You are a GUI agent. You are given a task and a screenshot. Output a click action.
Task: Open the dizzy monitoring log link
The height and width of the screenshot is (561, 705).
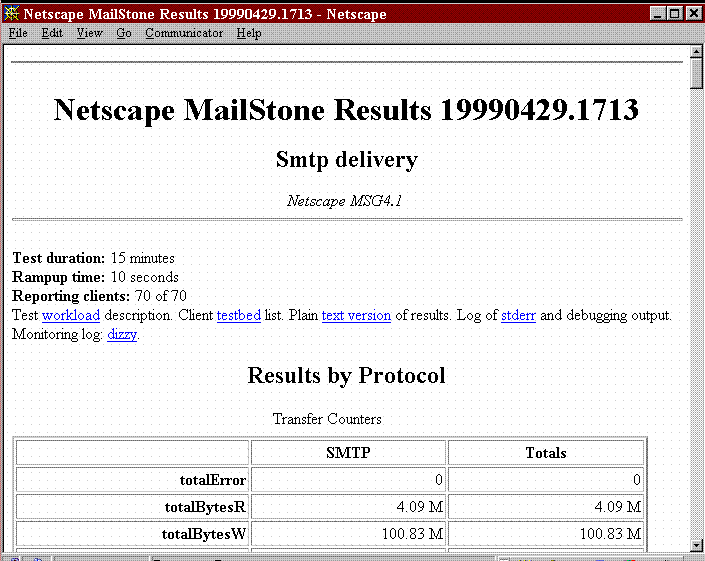[122, 334]
